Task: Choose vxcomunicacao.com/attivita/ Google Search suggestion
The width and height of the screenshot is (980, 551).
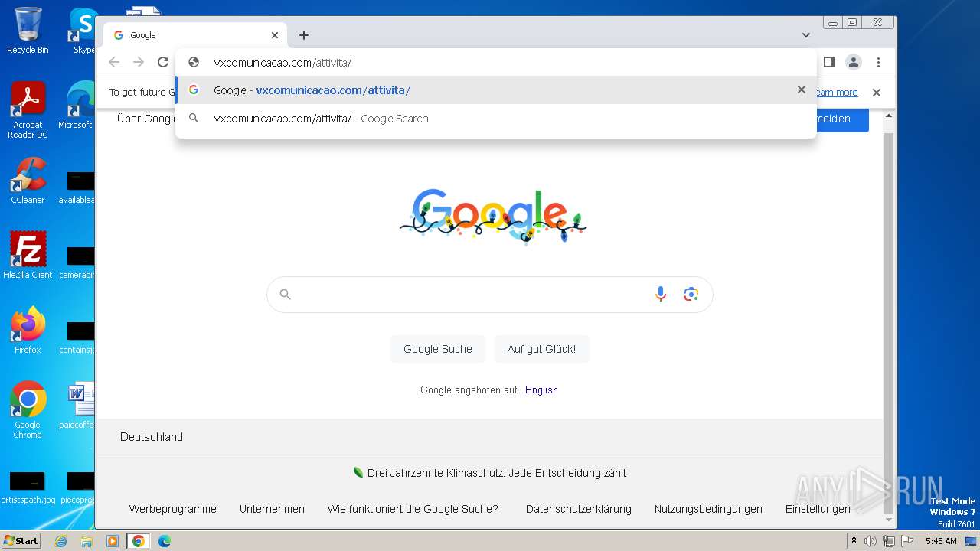Action: [495, 119]
